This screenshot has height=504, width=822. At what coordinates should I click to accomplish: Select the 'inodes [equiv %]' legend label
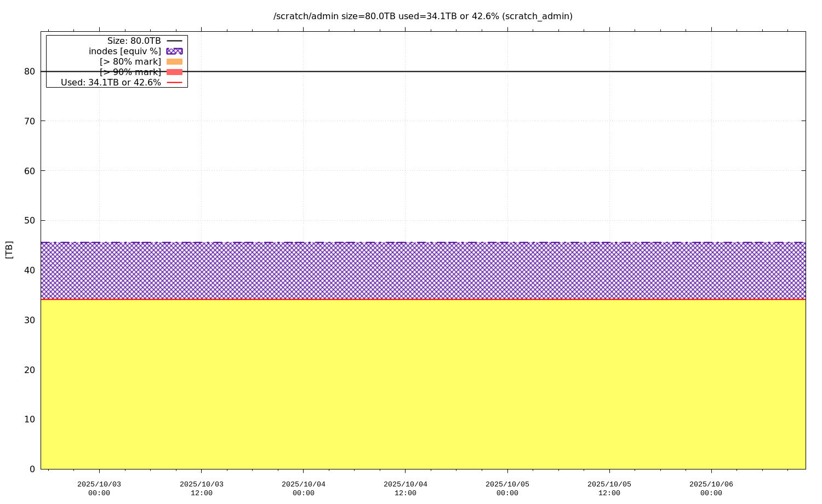pos(125,51)
